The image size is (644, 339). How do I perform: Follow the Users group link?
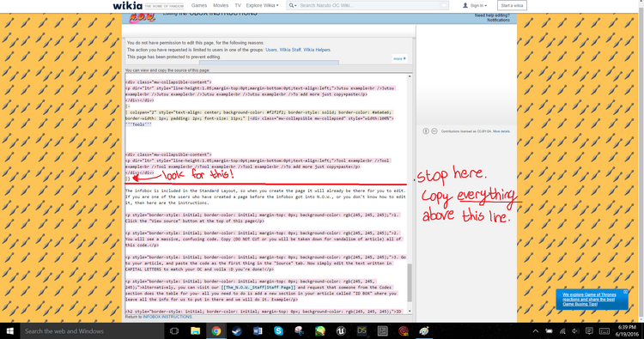(x=271, y=50)
